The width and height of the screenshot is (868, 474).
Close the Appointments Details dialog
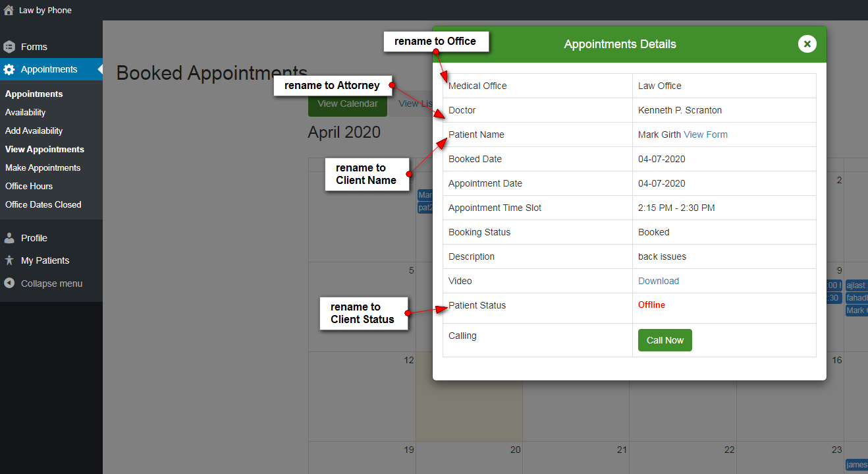[807, 44]
